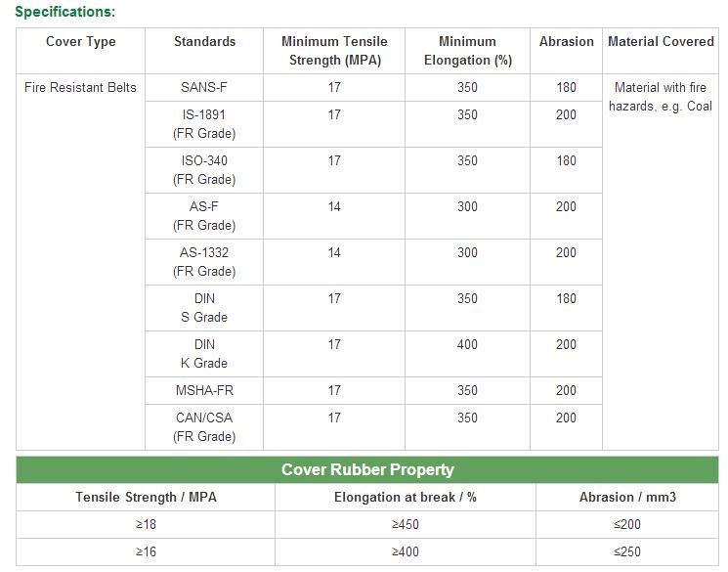
Task: Click the AS-1332 (FR Grade) cell
Action: click(x=204, y=261)
